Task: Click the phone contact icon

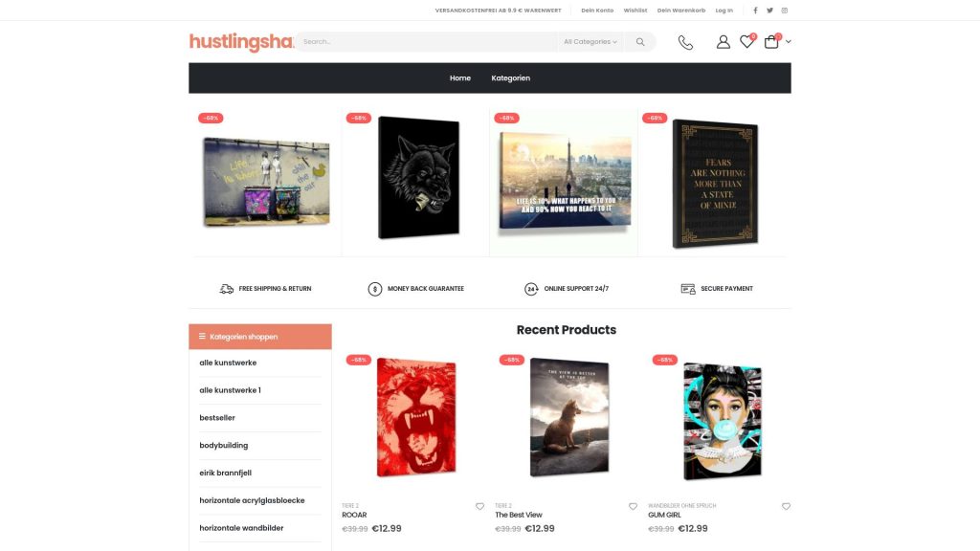Action: 685,42
